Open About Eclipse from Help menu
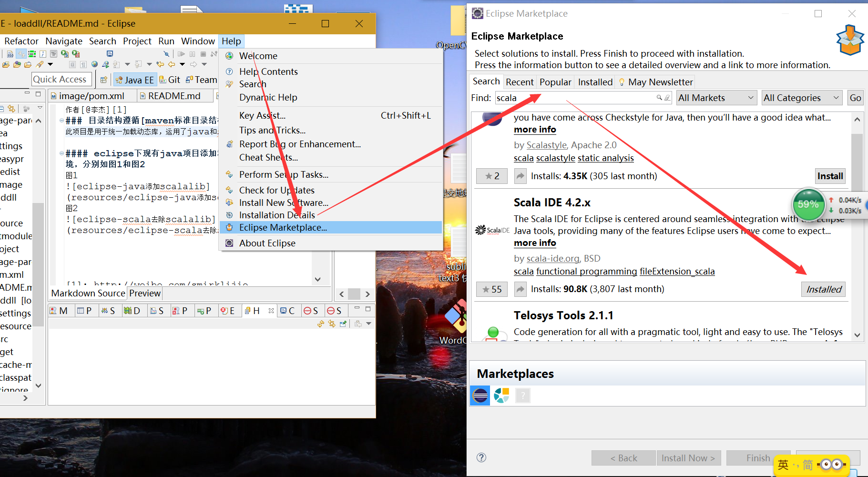The width and height of the screenshot is (868, 477). [x=267, y=243]
